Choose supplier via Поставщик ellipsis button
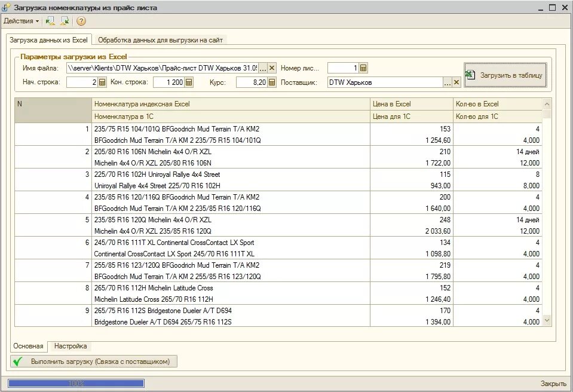The height and width of the screenshot is (392, 573). point(448,82)
